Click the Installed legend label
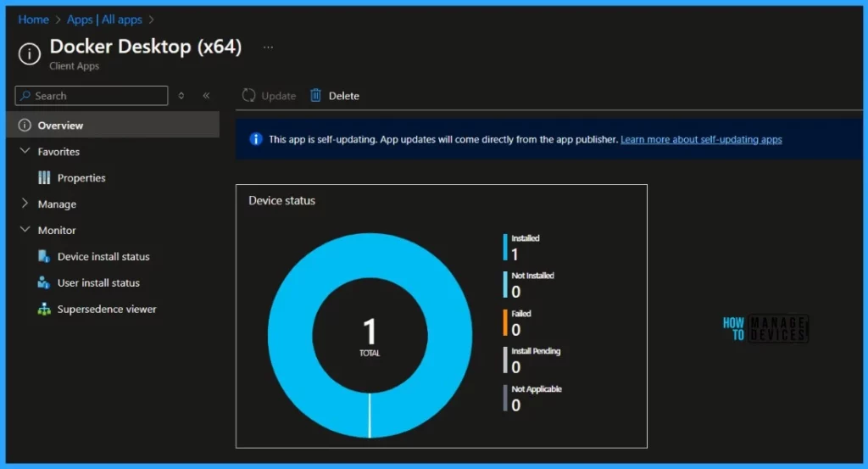This screenshot has height=469, width=868. pos(526,238)
